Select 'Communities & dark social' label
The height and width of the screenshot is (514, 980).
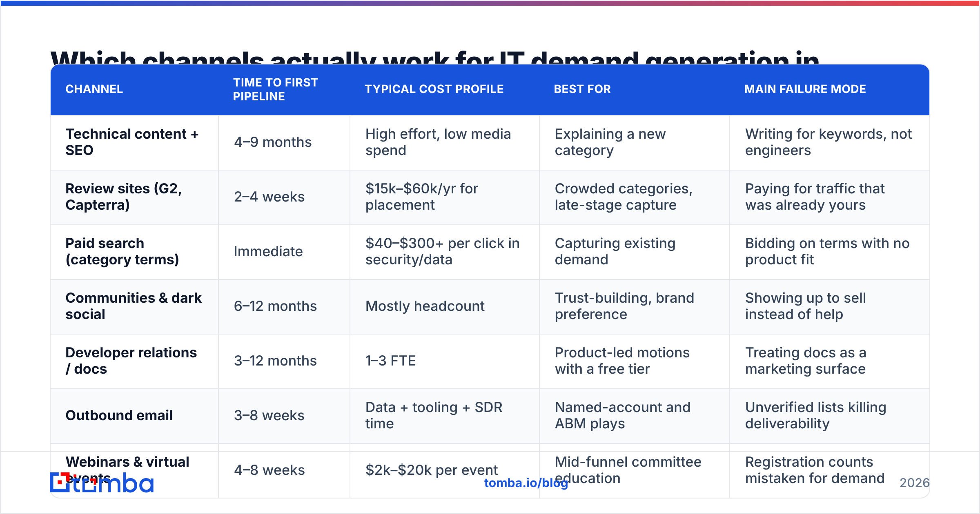(x=134, y=306)
